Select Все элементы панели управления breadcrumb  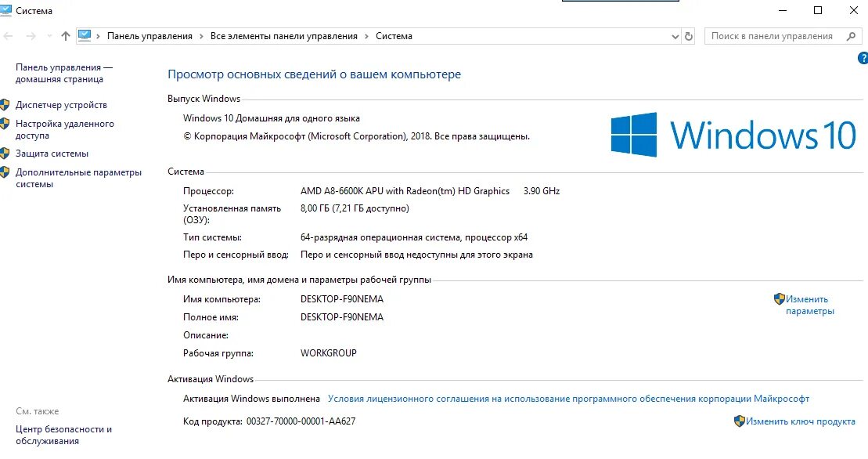284,36
